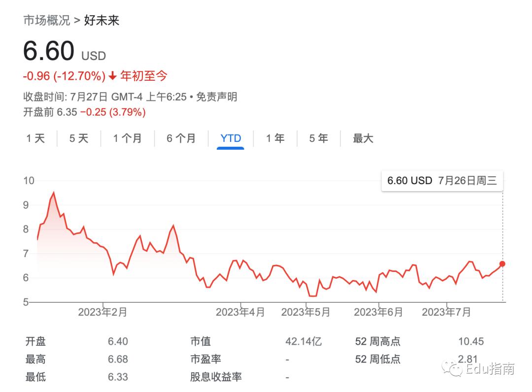This screenshot has width=532, height=392.
Task: Click the 2023年2月 axis label
Action: coord(102,312)
